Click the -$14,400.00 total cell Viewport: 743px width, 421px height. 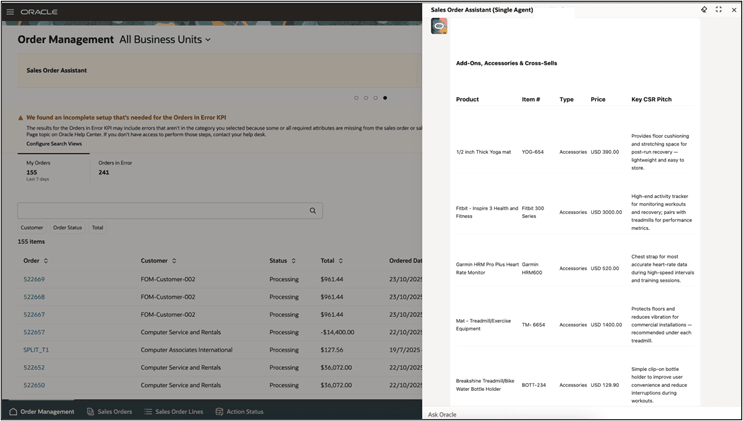pos(337,332)
